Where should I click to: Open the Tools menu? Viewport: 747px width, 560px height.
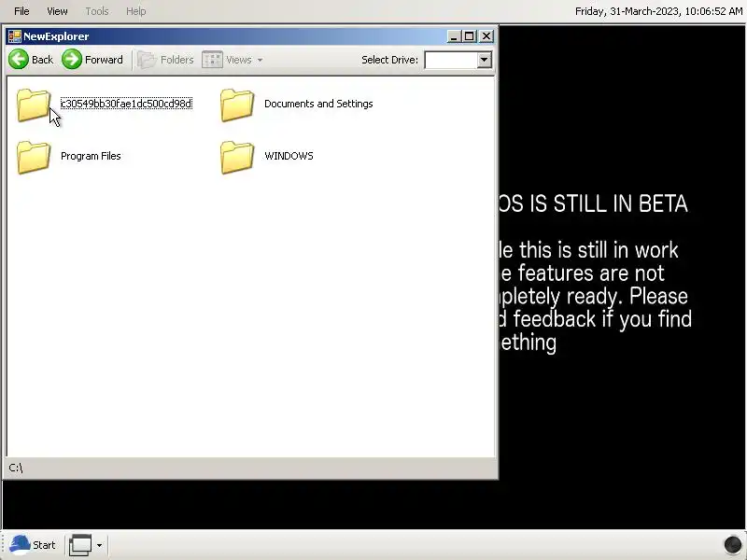97,11
